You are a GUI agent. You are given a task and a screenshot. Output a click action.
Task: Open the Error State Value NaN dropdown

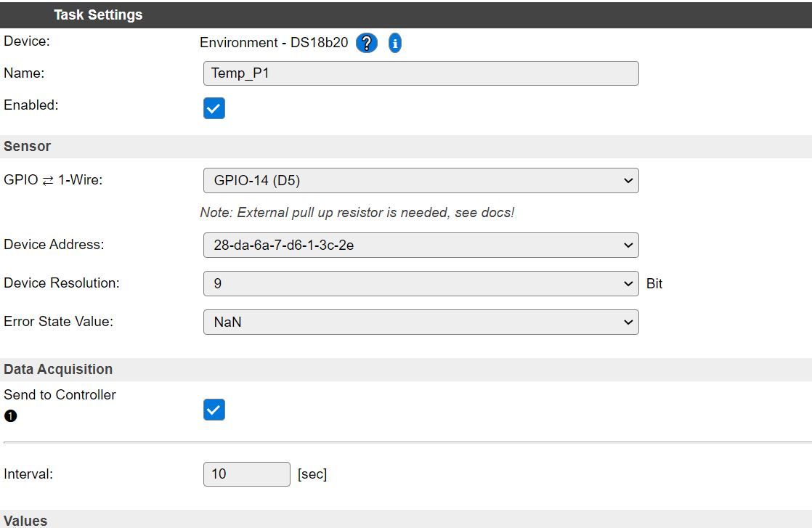pyautogui.click(x=421, y=322)
